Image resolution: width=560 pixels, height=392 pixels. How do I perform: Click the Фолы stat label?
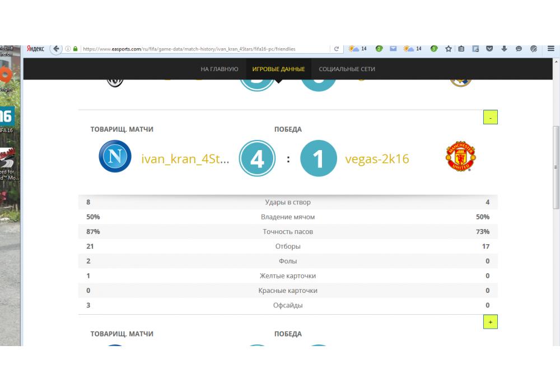(x=288, y=261)
